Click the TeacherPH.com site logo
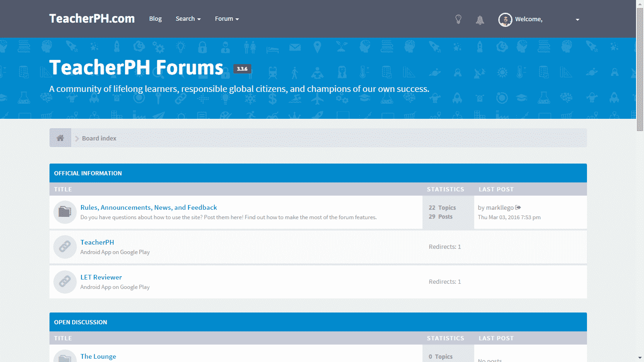The height and width of the screenshot is (362, 644). coord(92,18)
